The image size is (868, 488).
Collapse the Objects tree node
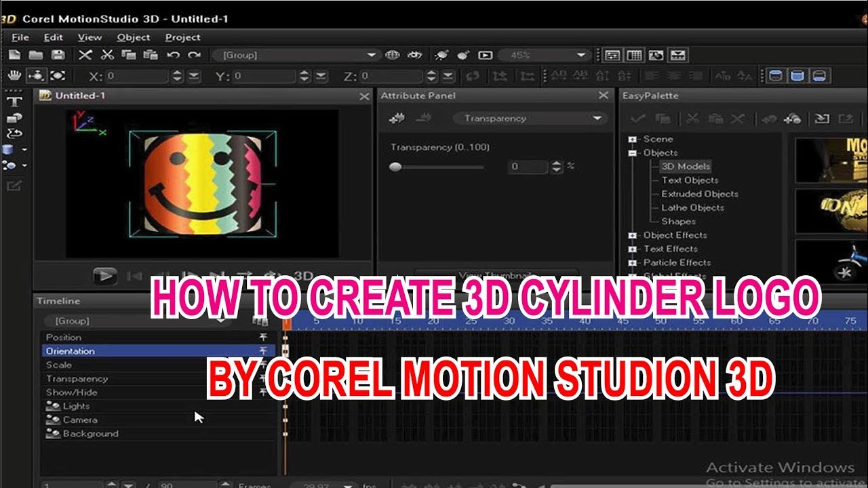click(x=633, y=152)
